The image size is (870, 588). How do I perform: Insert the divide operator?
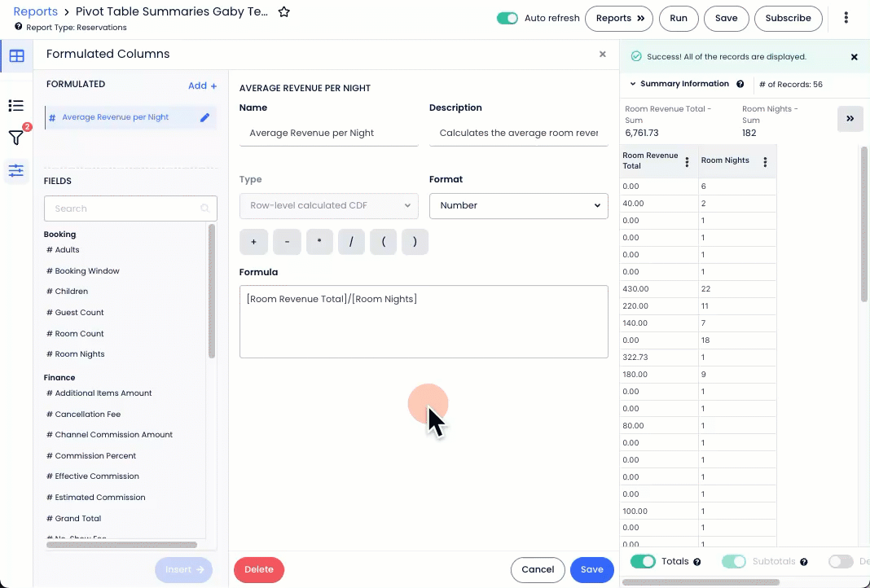click(x=351, y=242)
